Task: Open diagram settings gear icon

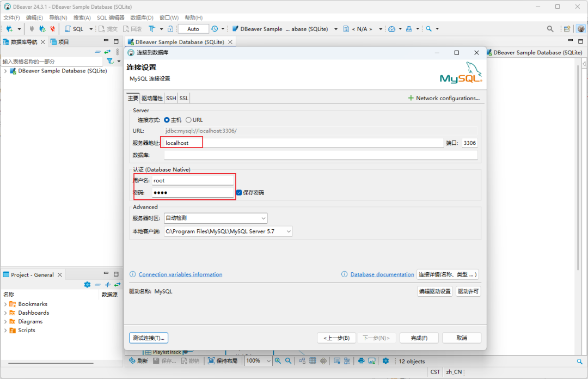Action: coord(385,360)
